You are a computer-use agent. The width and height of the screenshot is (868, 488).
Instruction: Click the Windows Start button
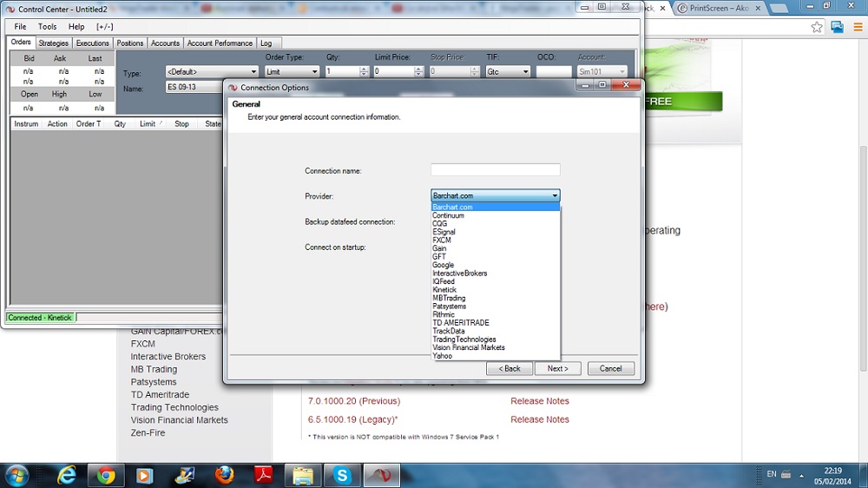[16, 475]
